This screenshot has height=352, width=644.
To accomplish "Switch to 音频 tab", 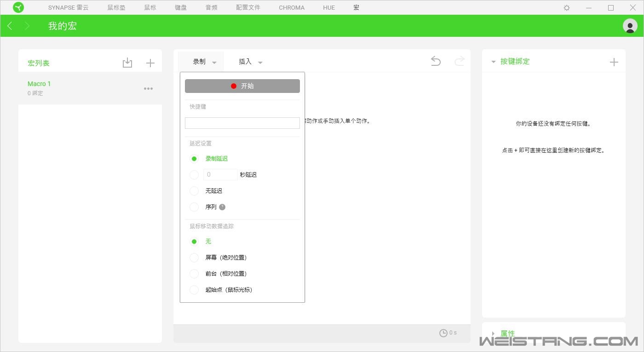I will 212,8.
